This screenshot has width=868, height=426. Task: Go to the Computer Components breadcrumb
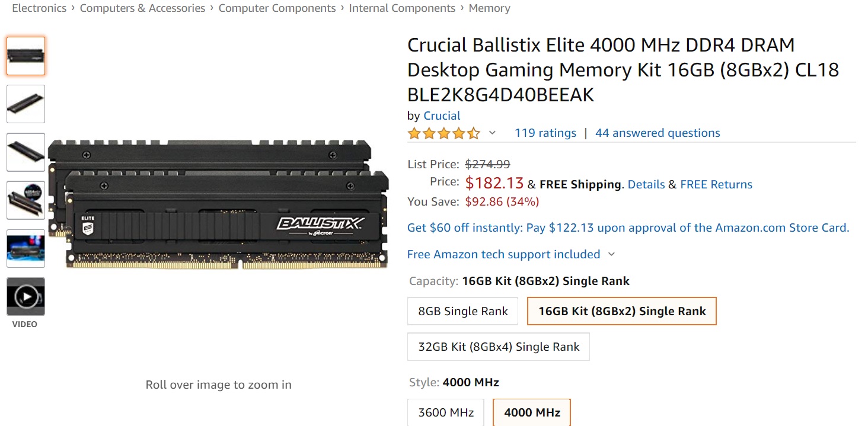click(x=277, y=8)
